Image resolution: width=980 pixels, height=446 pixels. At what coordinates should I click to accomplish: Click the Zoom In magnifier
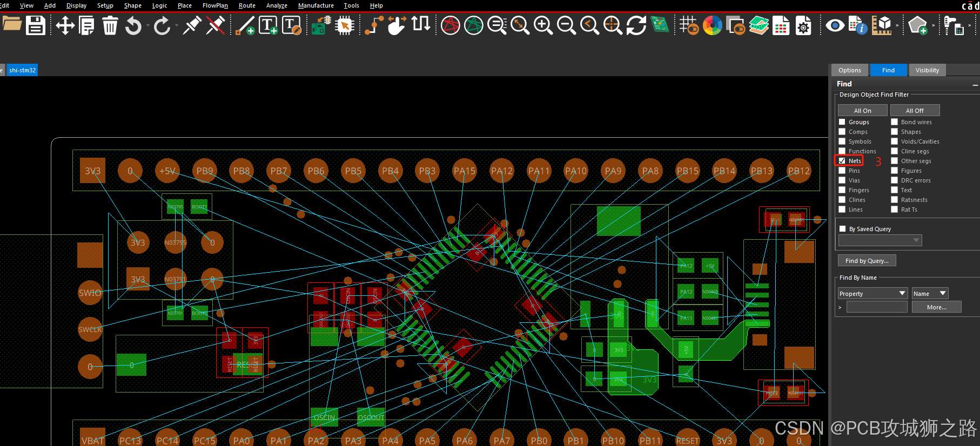[543, 25]
